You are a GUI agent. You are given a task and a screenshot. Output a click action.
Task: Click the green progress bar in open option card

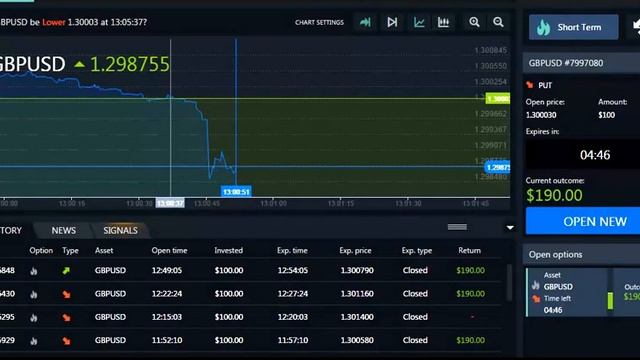coord(610,300)
